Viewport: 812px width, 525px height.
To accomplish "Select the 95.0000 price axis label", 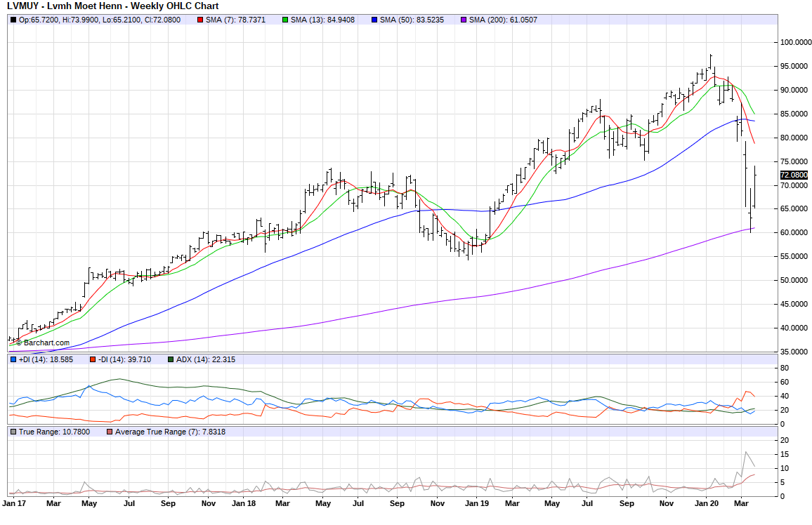I will pos(794,66).
